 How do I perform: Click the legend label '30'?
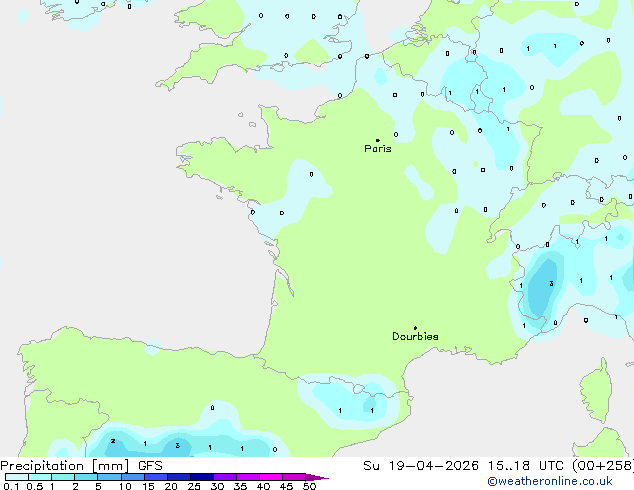coord(218,486)
